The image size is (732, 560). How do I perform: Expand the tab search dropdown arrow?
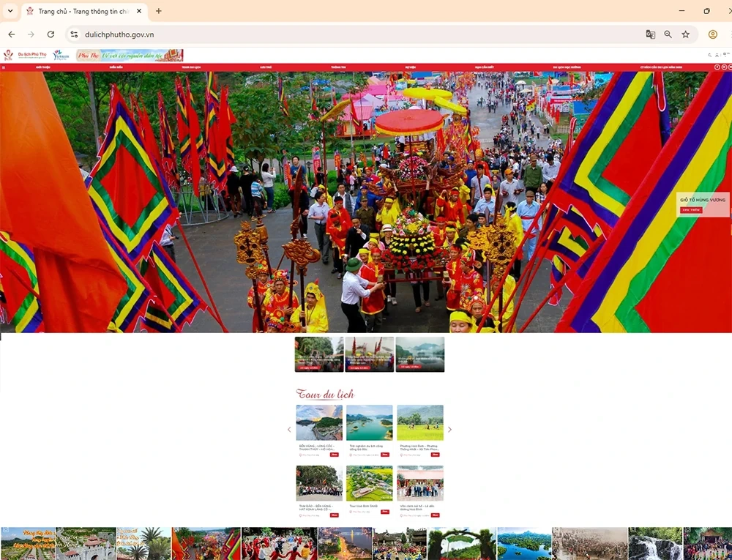point(10,11)
